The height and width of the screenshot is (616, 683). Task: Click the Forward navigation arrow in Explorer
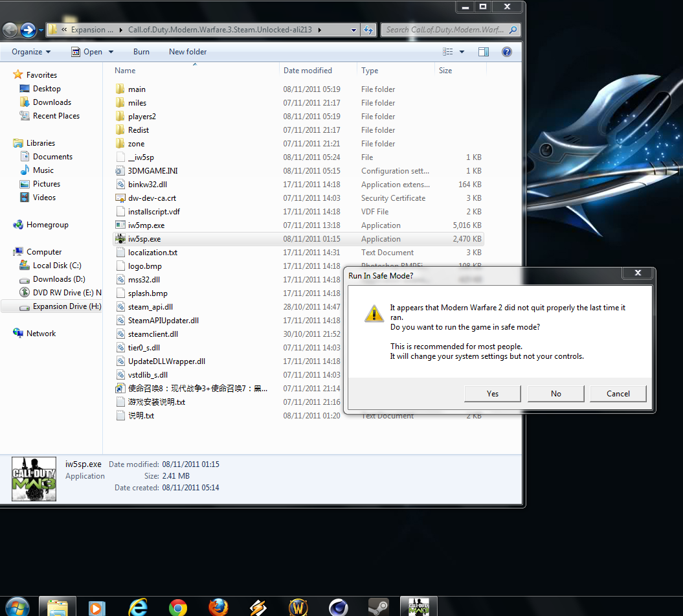pos(28,30)
